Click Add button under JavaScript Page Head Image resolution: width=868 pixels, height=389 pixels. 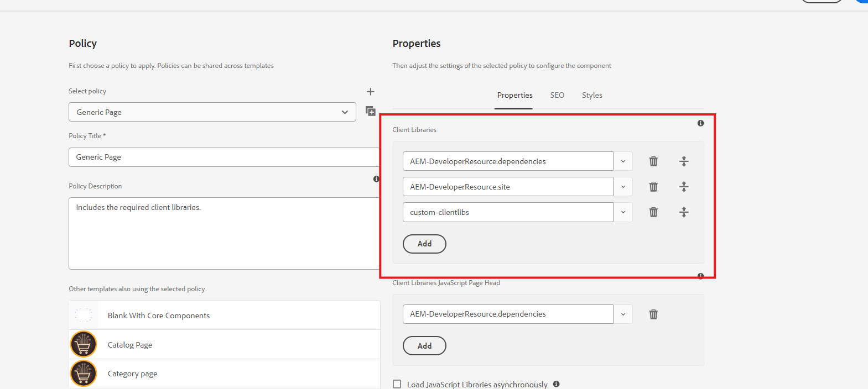click(424, 346)
